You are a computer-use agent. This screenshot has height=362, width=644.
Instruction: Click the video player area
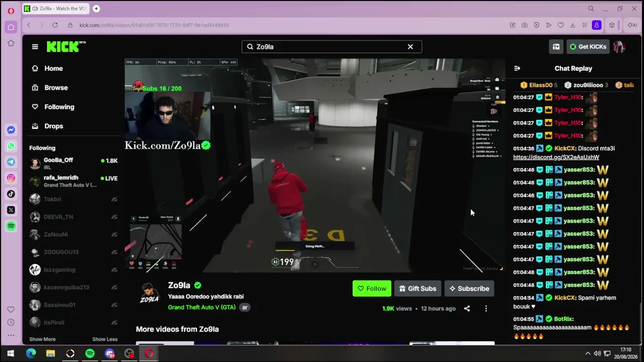click(315, 165)
